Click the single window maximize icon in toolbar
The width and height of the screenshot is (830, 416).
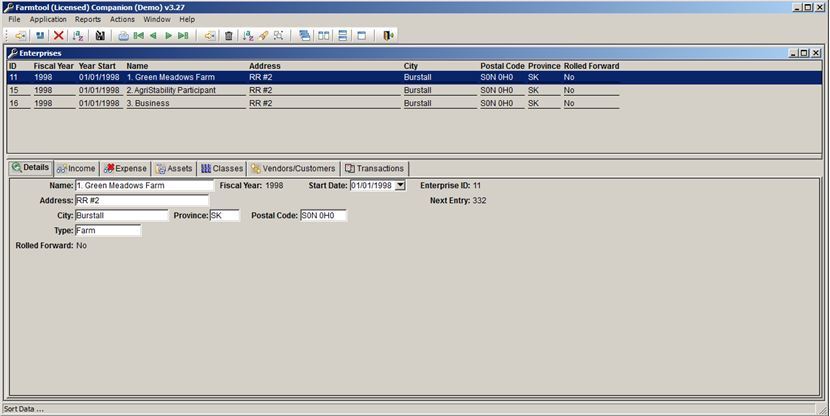[x=362, y=35]
